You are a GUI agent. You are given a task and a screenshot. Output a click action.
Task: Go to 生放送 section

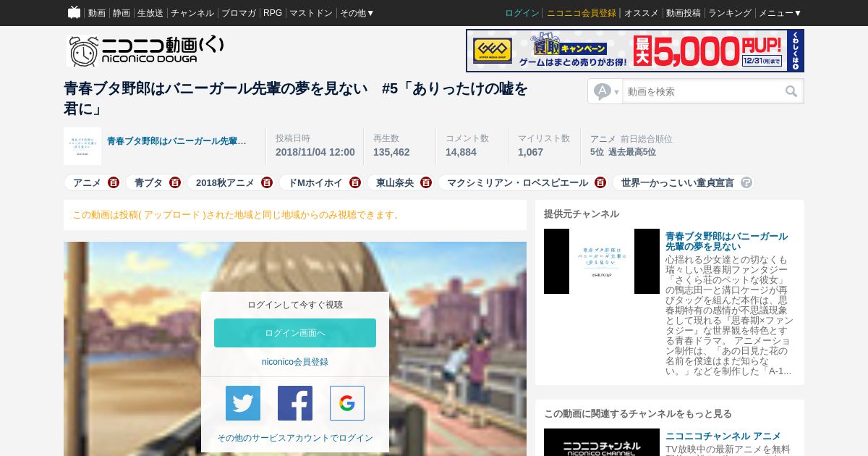[150, 13]
